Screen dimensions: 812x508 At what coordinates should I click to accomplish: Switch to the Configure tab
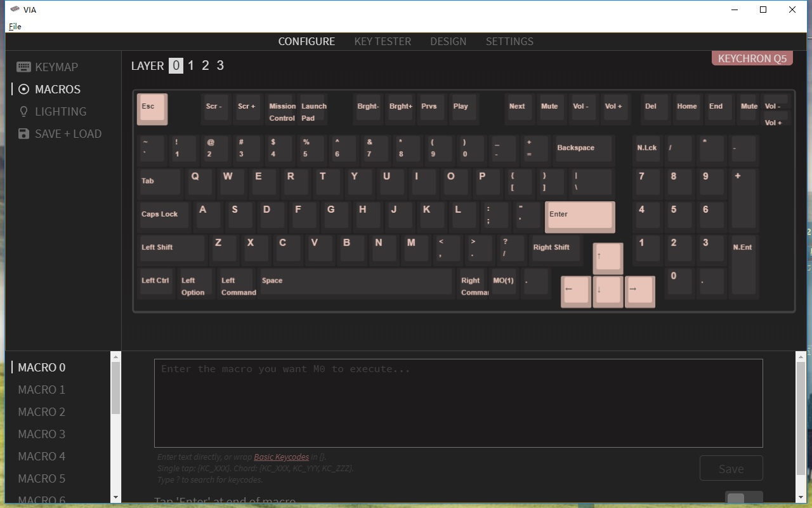click(x=306, y=41)
